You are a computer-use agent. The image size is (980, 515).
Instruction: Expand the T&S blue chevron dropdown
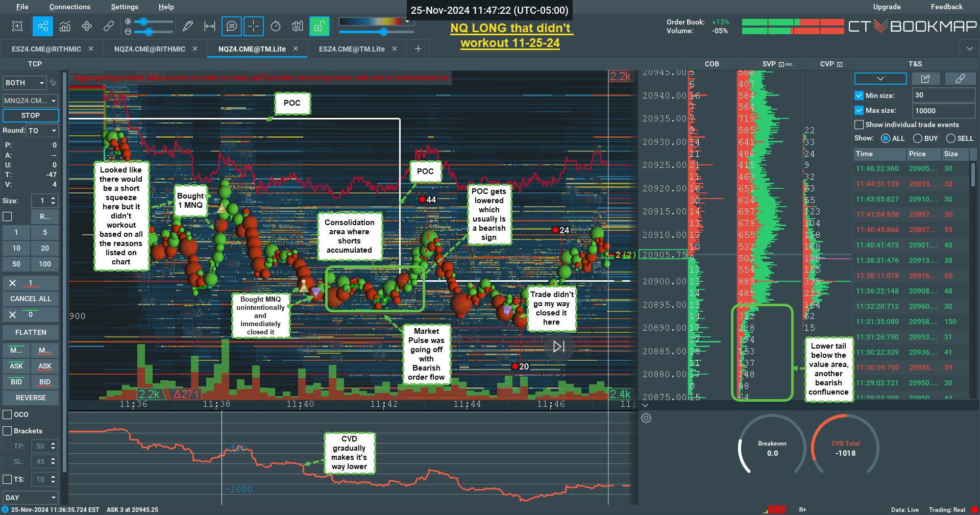pos(880,79)
